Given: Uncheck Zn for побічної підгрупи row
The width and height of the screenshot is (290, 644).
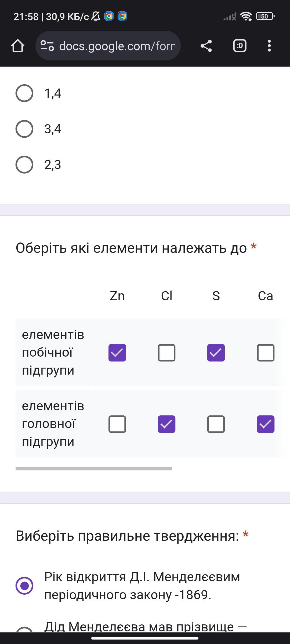Looking at the screenshot, I should tap(117, 353).
